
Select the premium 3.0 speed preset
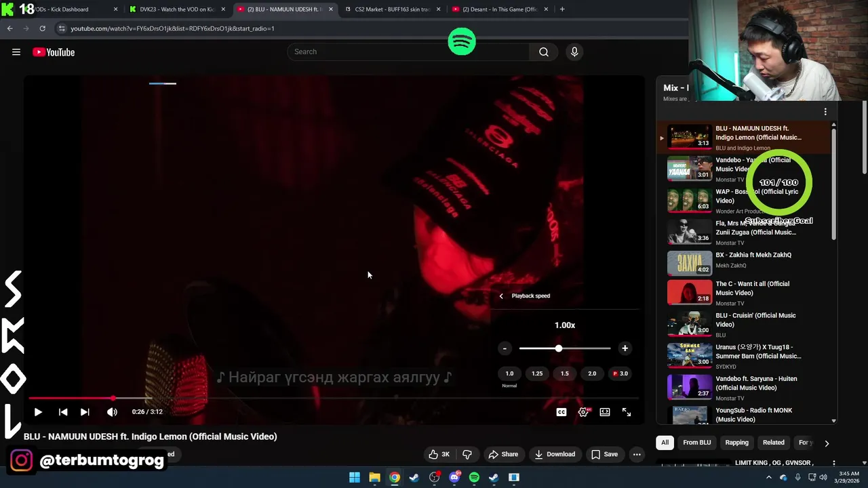click(620, 373)
